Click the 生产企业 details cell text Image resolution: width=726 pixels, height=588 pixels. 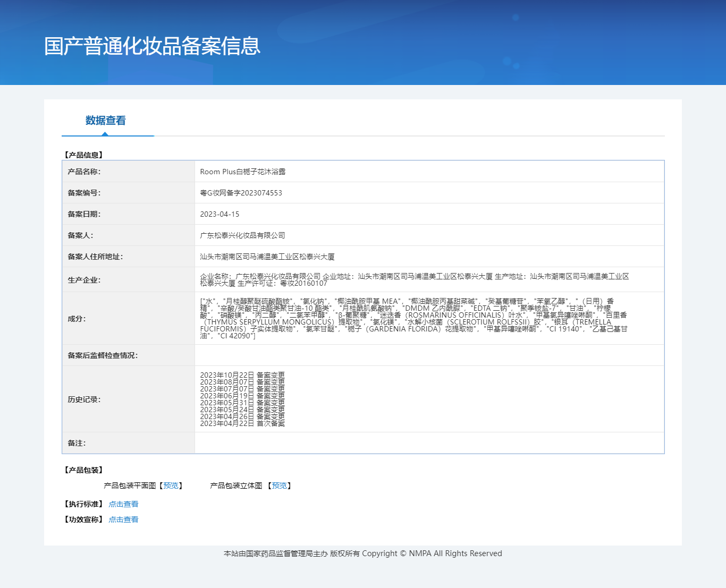(414, 279)
